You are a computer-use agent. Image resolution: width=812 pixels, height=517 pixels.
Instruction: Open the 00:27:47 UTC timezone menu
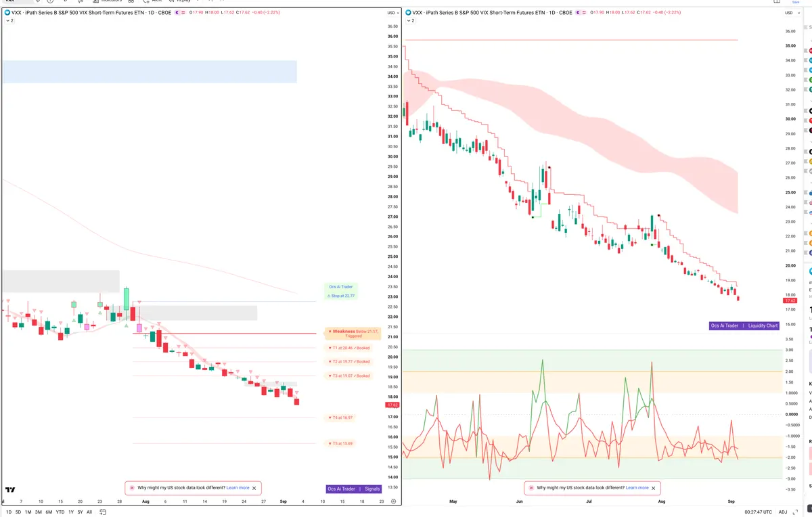(x=757, y=512)
